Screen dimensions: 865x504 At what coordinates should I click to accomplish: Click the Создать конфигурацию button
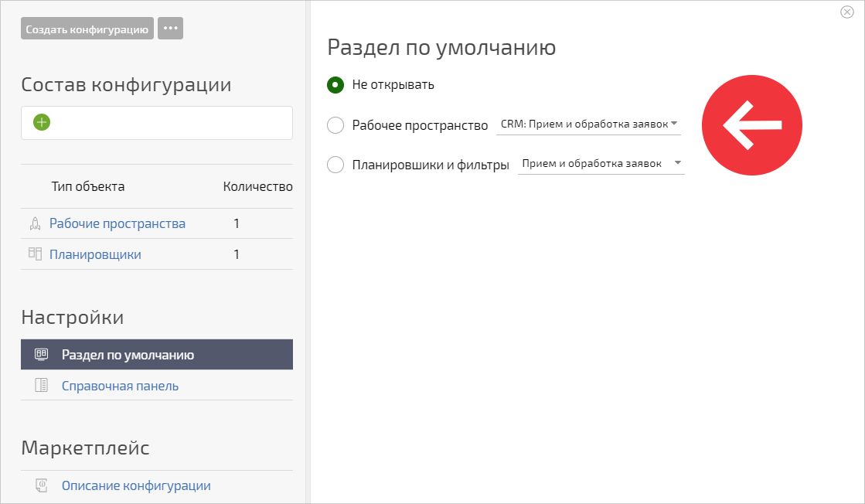(87, 29)
